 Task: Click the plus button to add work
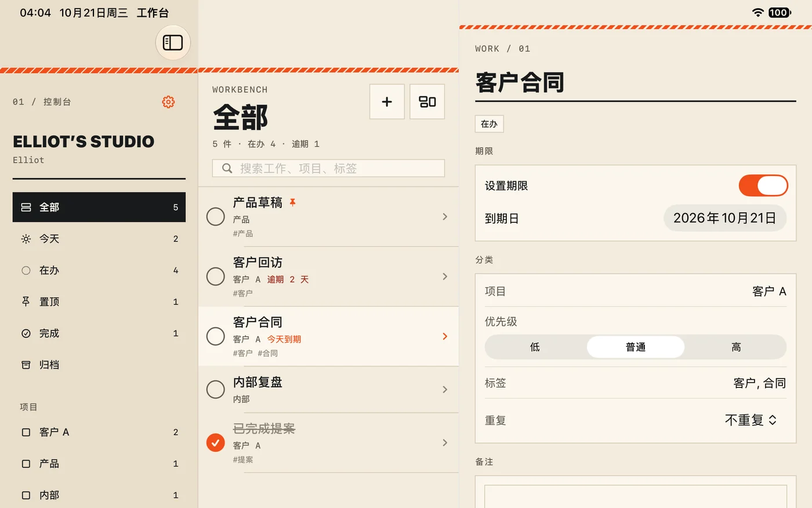387,102
